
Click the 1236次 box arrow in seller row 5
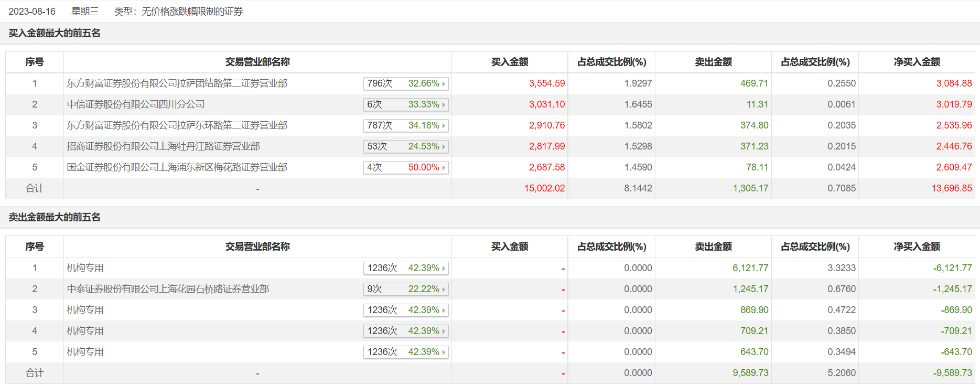pos(444,352)
